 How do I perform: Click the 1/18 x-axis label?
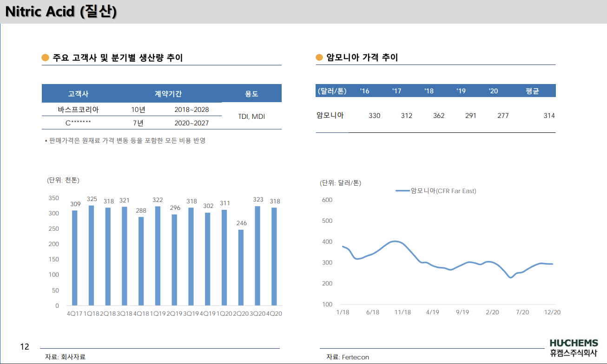pos(343,312)
